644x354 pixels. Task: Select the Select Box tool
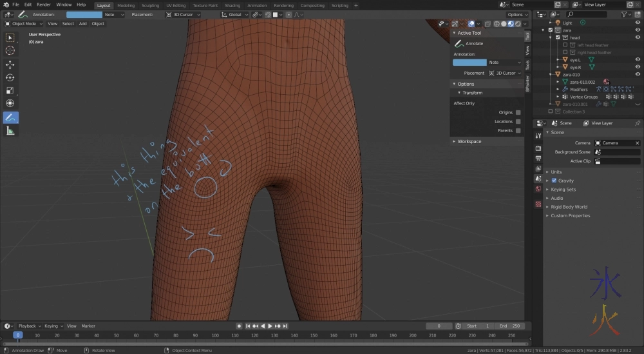(x=10, y=37)
